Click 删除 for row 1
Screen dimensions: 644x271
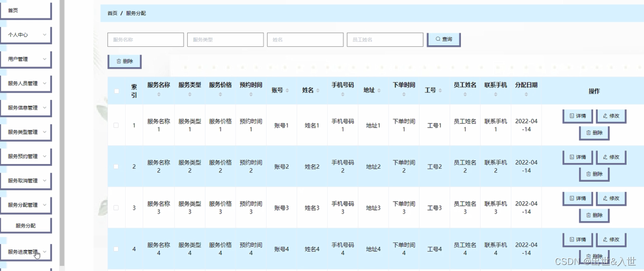594,132
